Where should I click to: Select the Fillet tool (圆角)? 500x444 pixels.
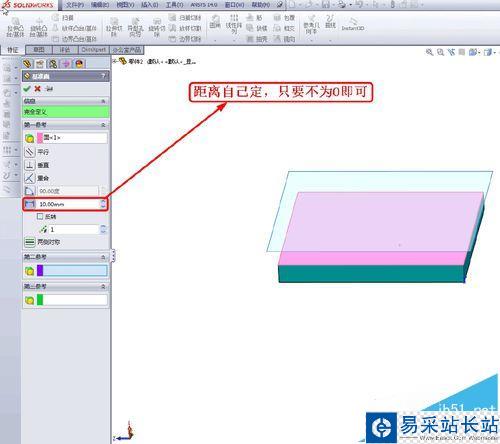click(x=215, y=22)
